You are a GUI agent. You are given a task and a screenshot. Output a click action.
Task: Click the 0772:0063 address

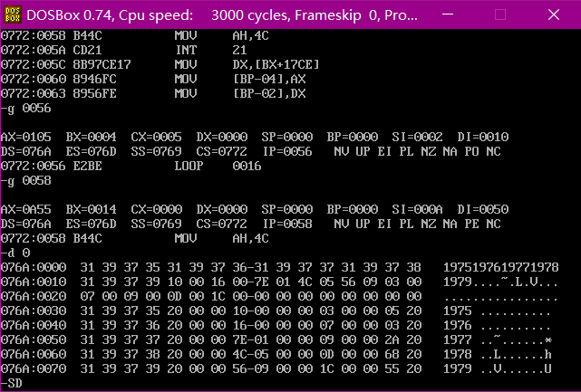(x=33, y=93)
